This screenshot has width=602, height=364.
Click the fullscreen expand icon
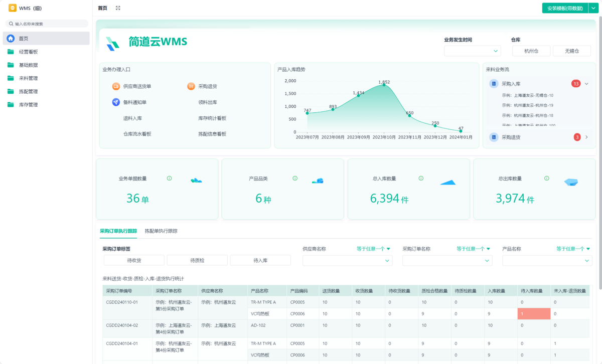click(x=118, y=8)
